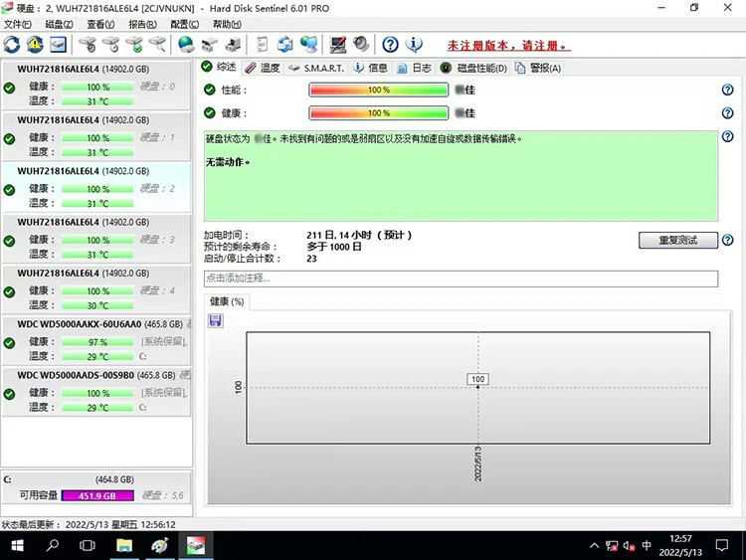
Task: Click the unregistered version registration link
Action: [508, 46]
